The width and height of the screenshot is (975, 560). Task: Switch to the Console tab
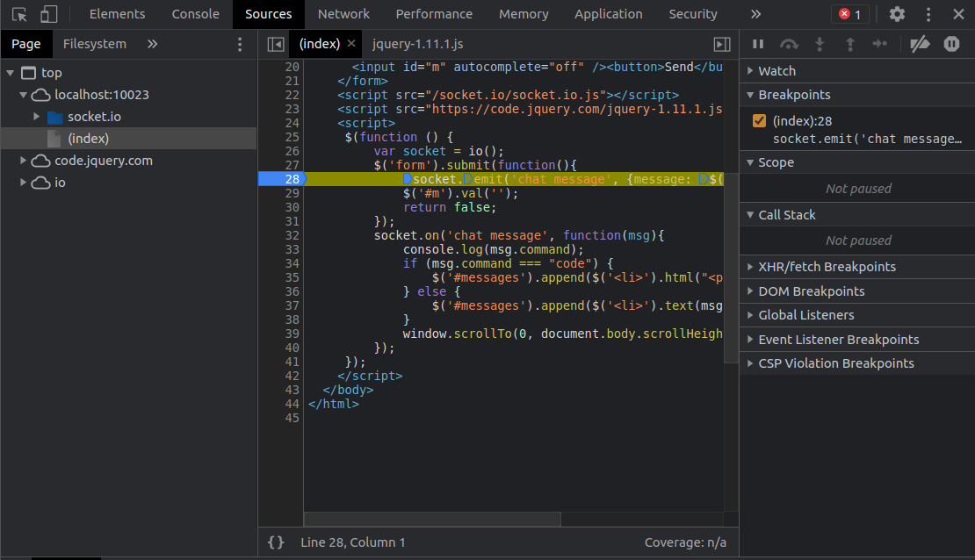[195, 14]
